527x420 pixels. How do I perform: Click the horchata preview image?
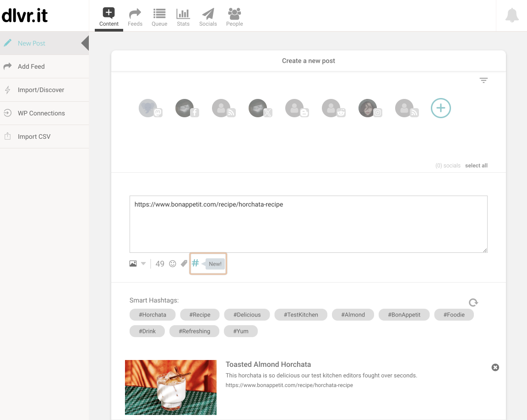pos(171,387)
